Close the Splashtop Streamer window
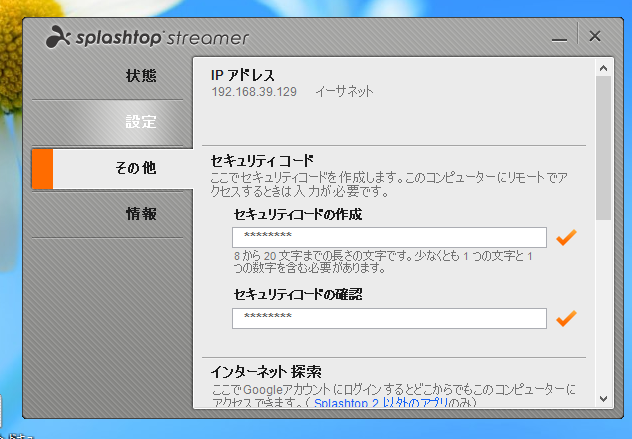Screen dimensions: 632x439 click(595, 36)
